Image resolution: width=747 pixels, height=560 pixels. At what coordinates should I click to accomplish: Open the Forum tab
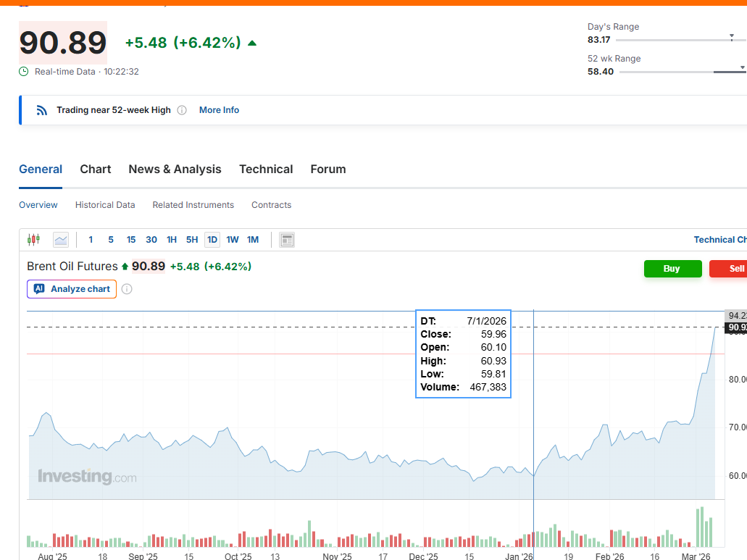(328, 169)
